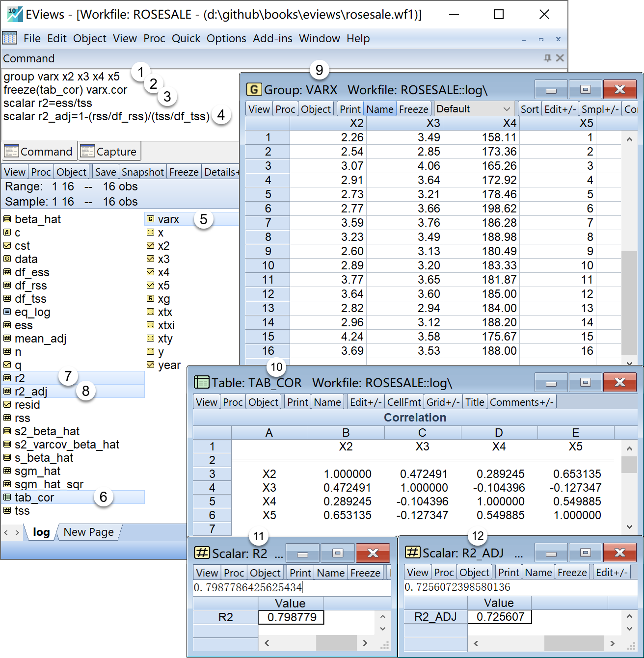This screenshot has width=644, height=658.
Task: Click the tab_cor table object icon
Action: 7,498
